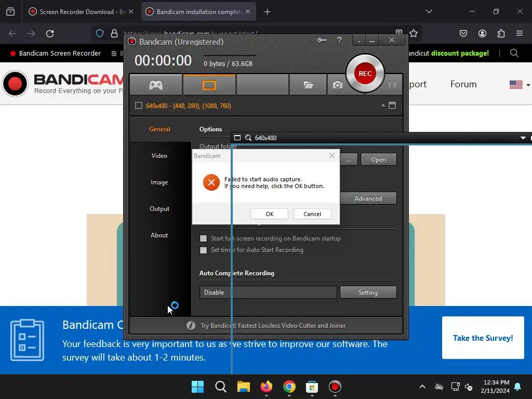Enable Set timer for Auto Start Recording
The width and height of the screenshot is (532, 399).
pyautogui.click(x=203, y=250)
